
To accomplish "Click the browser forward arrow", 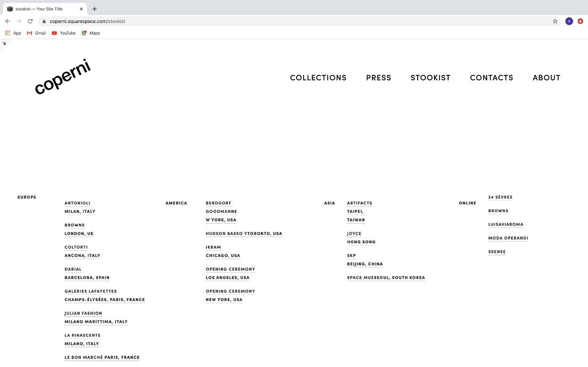I will 19,21.
